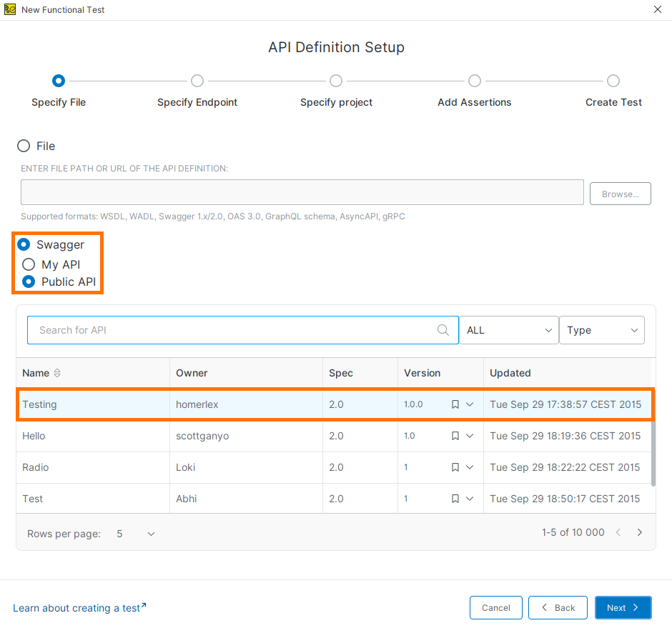Click the Specify File wizard step
Image resolution: width=672 pixels, height=633 pixels.
(59, 81)
